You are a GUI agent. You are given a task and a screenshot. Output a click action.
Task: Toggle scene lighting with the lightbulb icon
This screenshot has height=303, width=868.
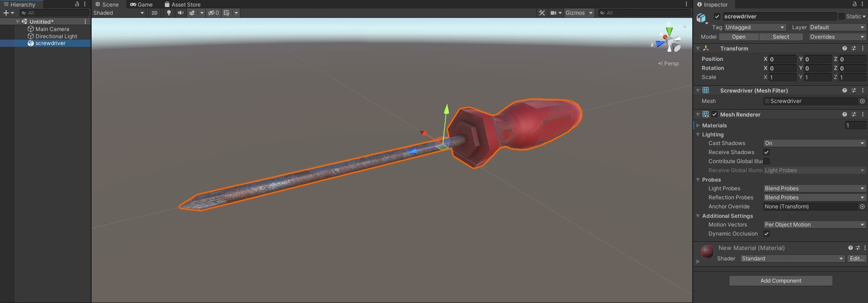tap(169, 13)
